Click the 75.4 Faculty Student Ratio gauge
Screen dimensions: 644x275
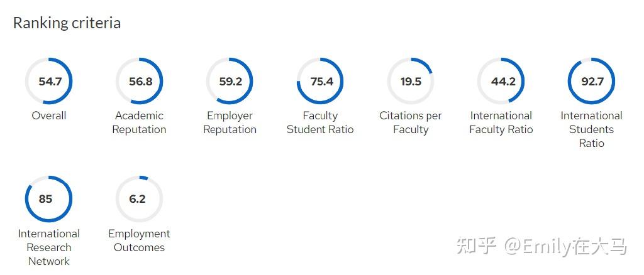[x=321, y=82]
